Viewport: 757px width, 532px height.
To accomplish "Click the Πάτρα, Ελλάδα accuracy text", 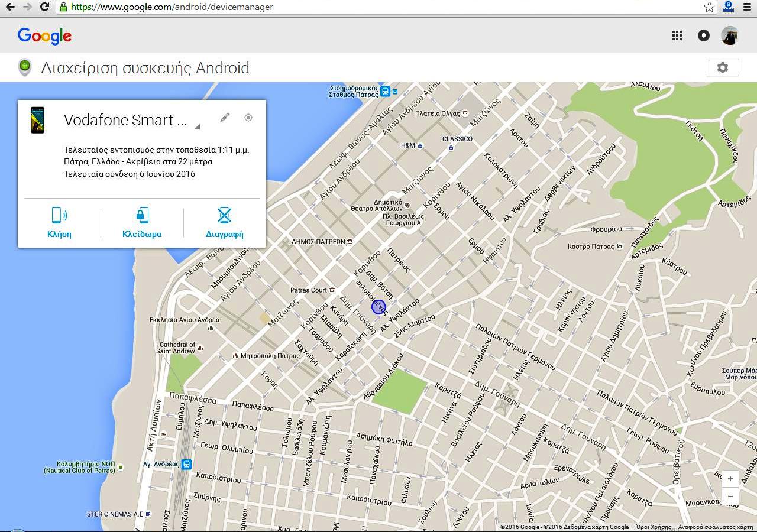I will click(x=138, y=161).
